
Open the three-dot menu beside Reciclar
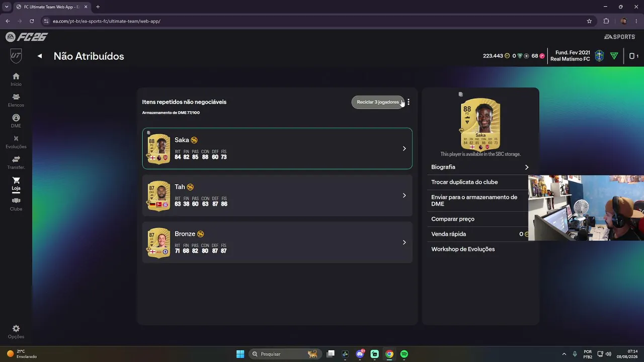coord(409,102)
